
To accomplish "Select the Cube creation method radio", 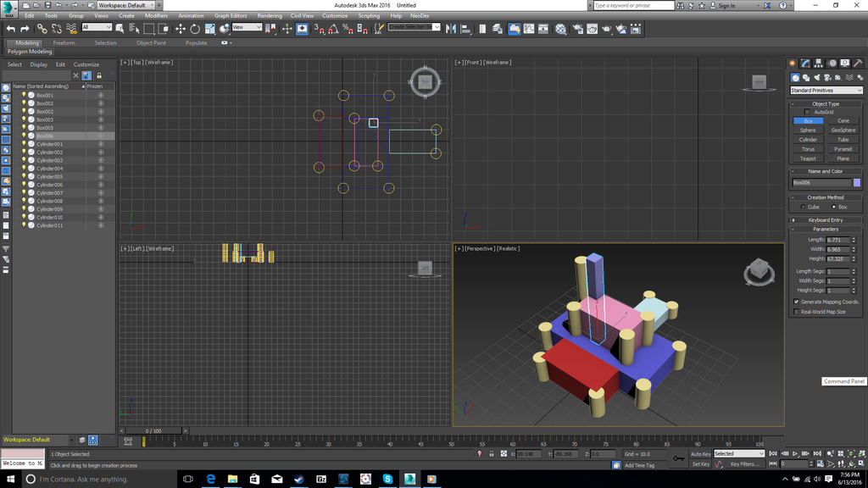I will click(x=803, y=207).
